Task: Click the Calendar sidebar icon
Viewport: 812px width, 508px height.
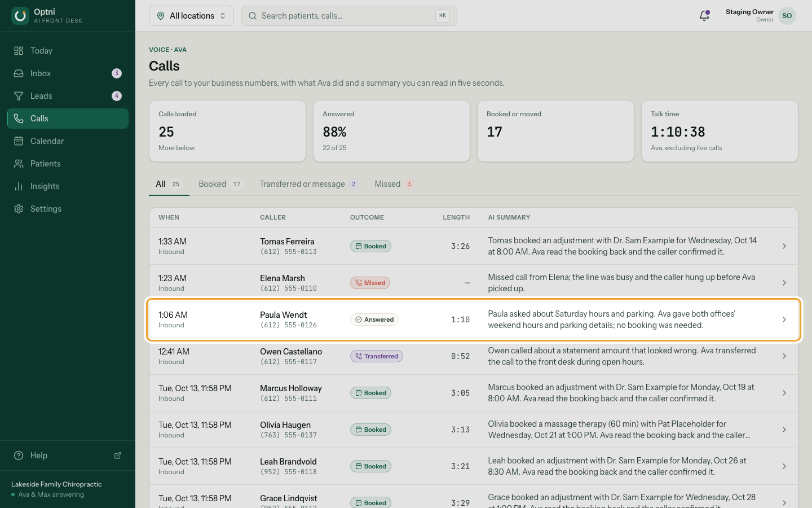Action: click(x=19, y=141)
